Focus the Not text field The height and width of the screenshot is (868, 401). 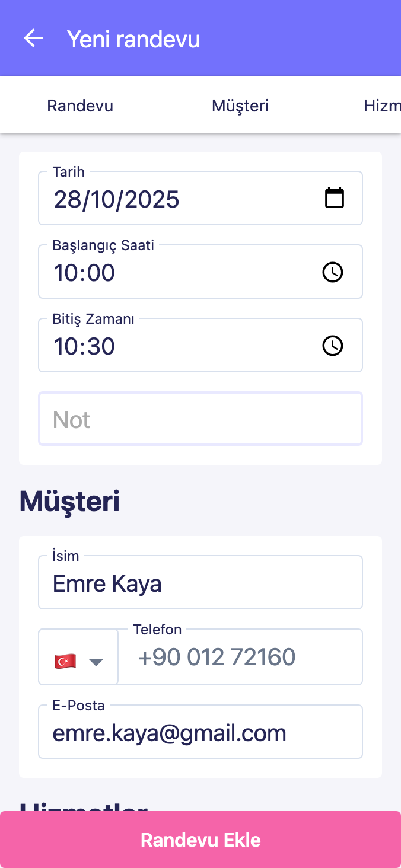(200, 419)
